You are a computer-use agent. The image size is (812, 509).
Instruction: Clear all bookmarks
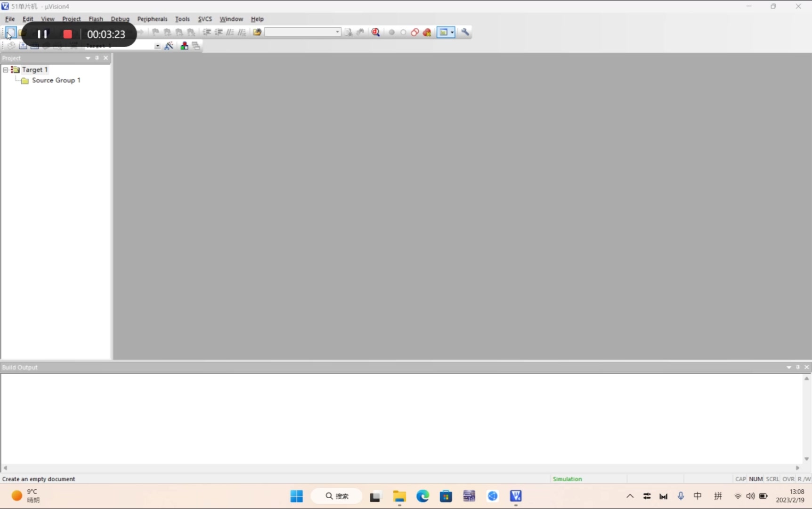coord(191,32)
